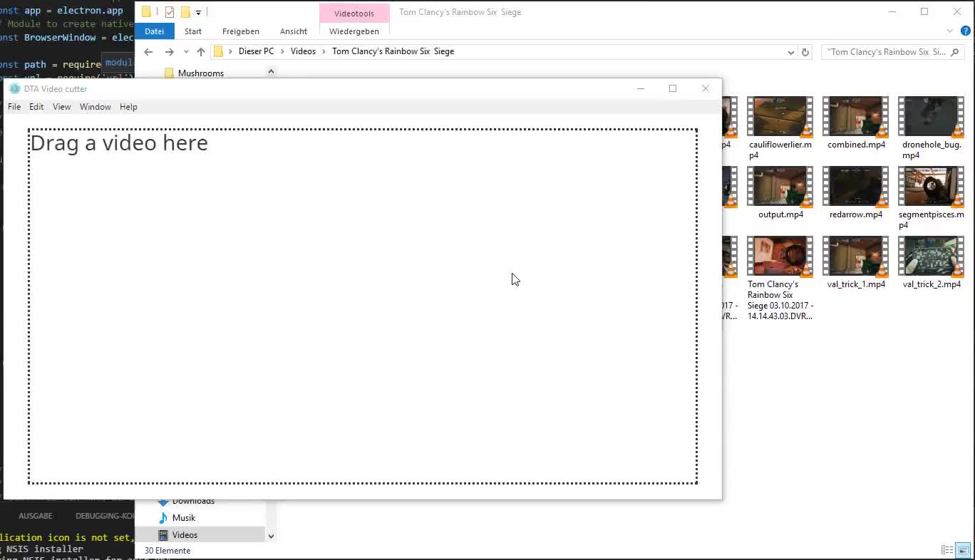Select the dronehole_bug.mp4 file

click(x=932, y=128)
